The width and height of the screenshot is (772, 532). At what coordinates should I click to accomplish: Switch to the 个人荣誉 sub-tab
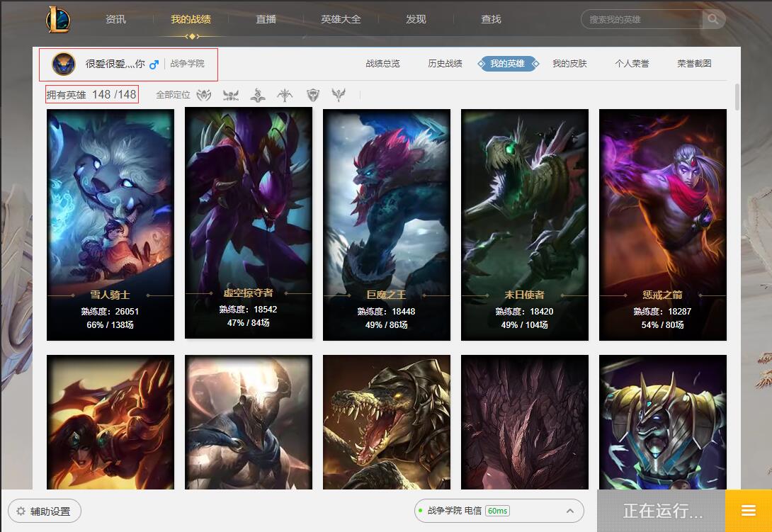point(632,64)
